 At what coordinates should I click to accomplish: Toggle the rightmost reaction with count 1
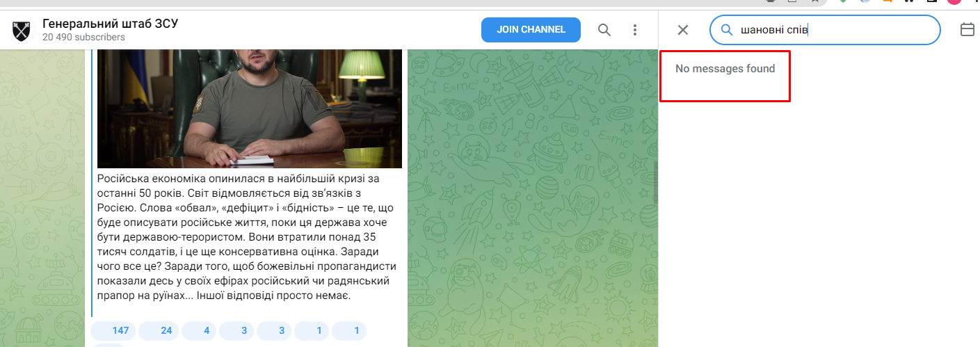click(349, 331)
